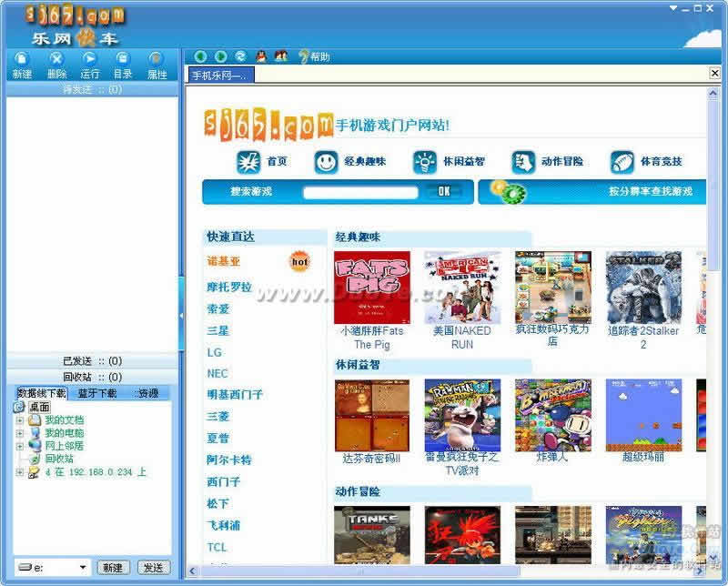728x586 pixels.
Task: Open the 摩托罗拉 quick link
Action: pyautogui.click(x=229, y=287)
